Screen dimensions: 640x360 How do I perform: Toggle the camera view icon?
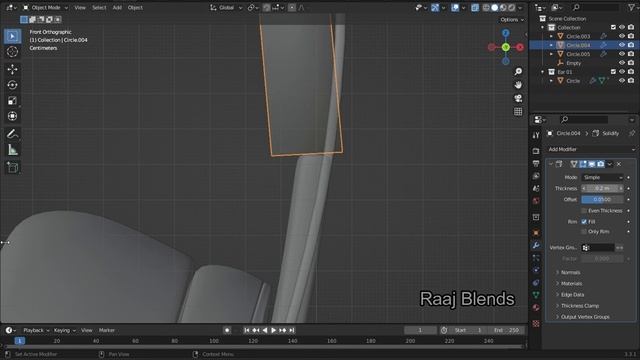pyautogui.click(x=518, y=98)
